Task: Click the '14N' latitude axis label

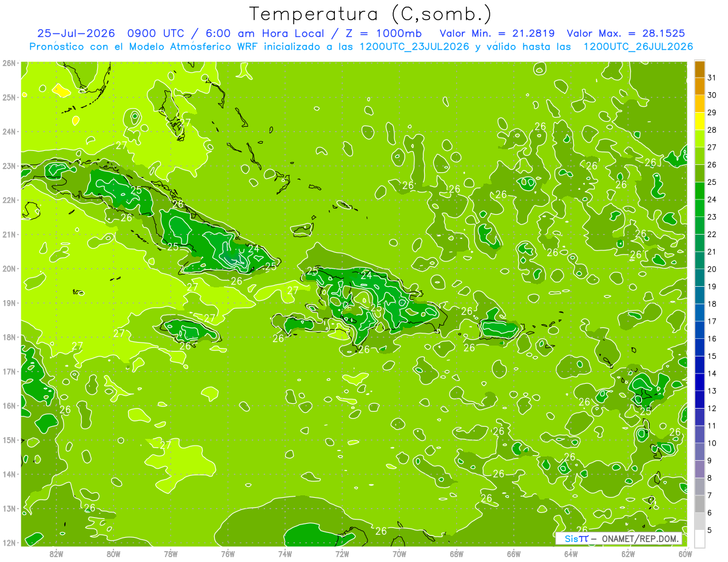Action: [9, 474]
